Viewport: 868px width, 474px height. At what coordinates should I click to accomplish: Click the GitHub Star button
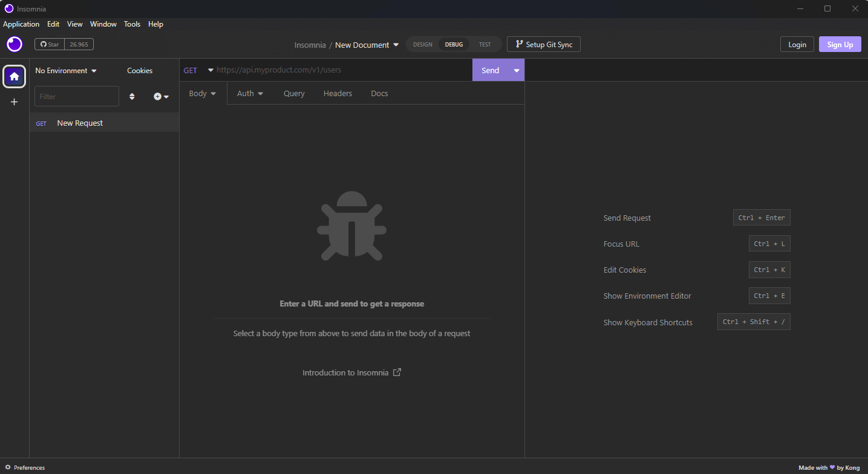pyautogui.click(x=50, y=44)
